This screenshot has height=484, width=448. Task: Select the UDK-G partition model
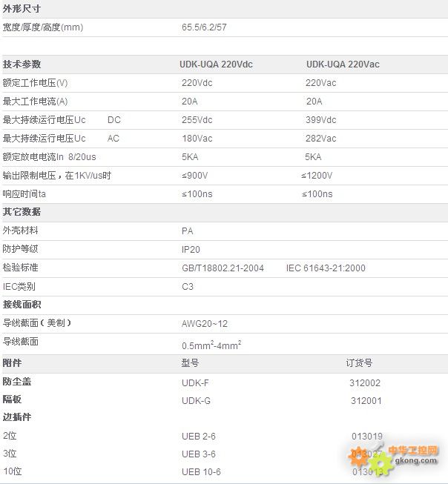point(197,401)
